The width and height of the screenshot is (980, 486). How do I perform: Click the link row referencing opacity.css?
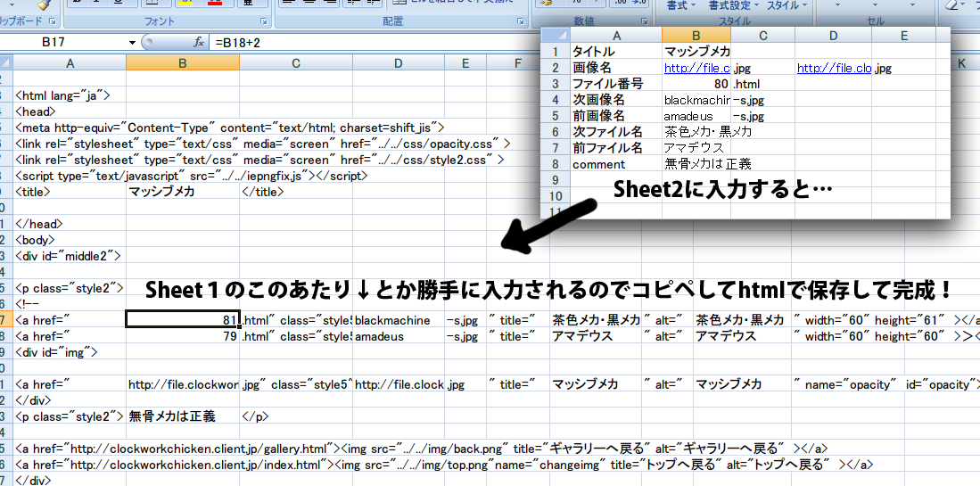pyautogui.click(x=262, y=143)
